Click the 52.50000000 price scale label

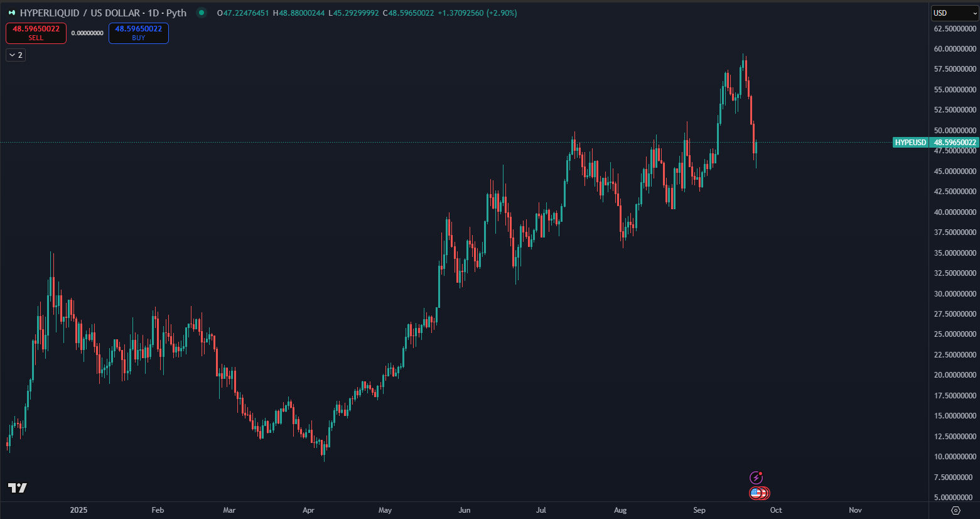pos(955,110)
